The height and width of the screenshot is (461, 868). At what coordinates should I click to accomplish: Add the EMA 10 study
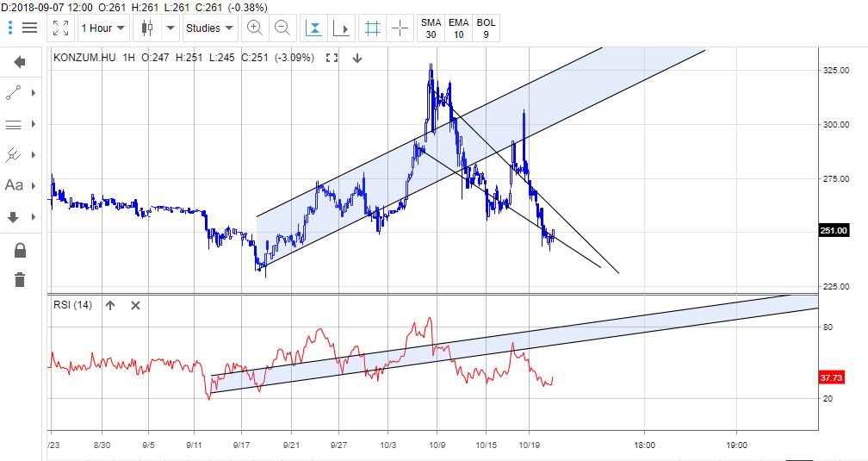click(x=458, y=28)
